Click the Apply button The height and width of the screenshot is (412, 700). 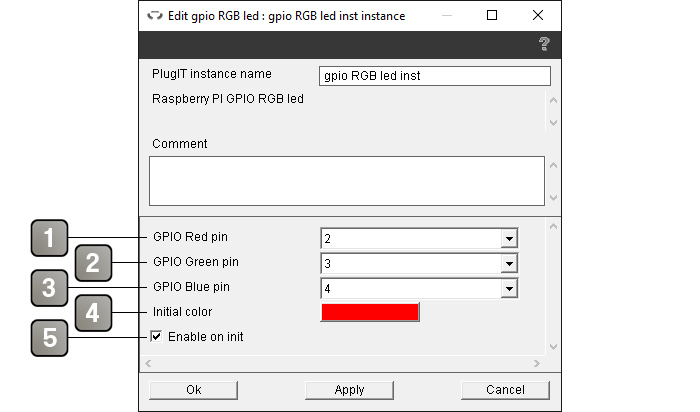tap(349, 390)
